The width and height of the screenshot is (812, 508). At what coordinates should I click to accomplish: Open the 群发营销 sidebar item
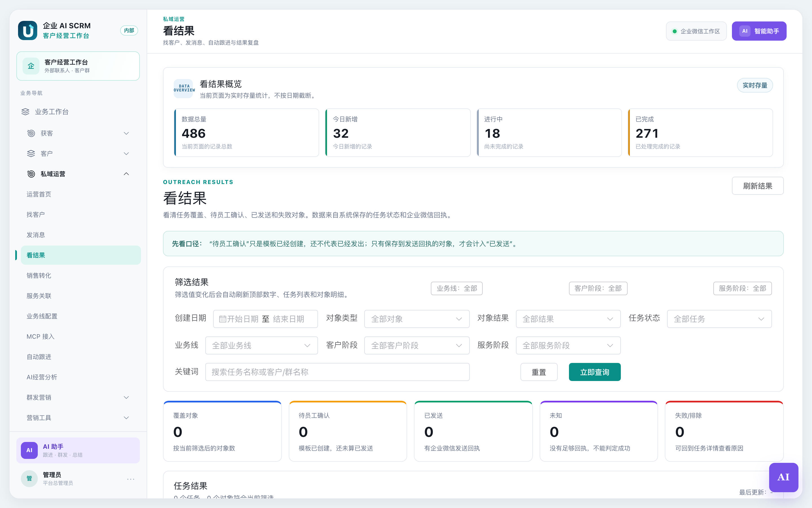pyautogui.click(x=81, y=397)
